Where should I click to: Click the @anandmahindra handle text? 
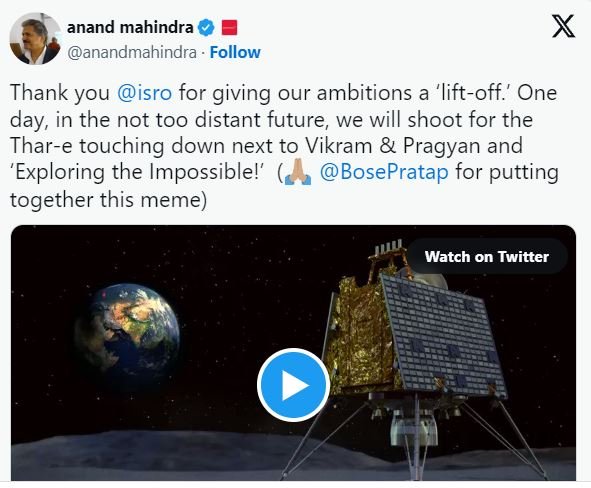132,52
